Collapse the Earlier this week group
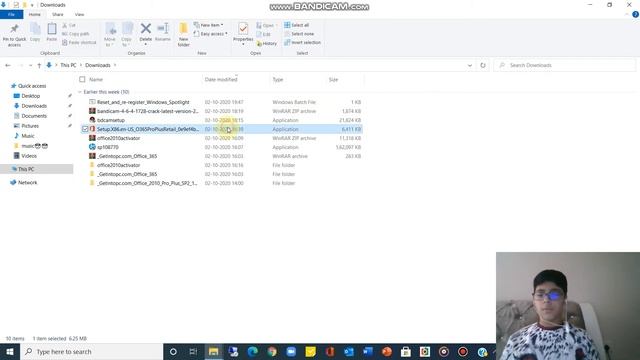The width and height of the screenshot is (640, 360). (x=80, y=92)
